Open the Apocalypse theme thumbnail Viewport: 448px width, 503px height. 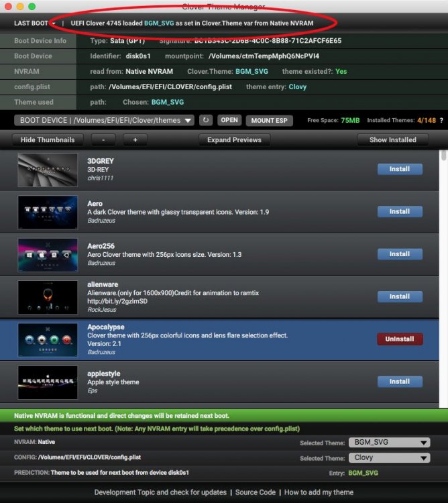(48, 340)
